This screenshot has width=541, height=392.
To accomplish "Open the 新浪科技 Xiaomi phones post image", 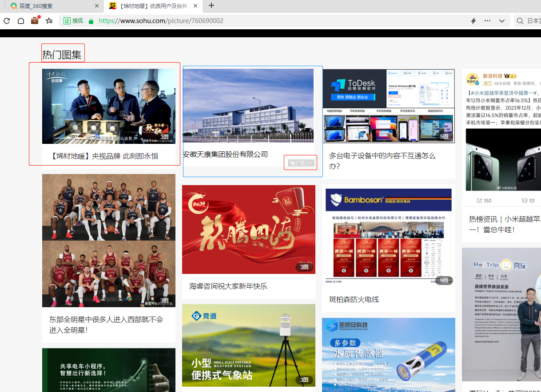I will point(503,160).
